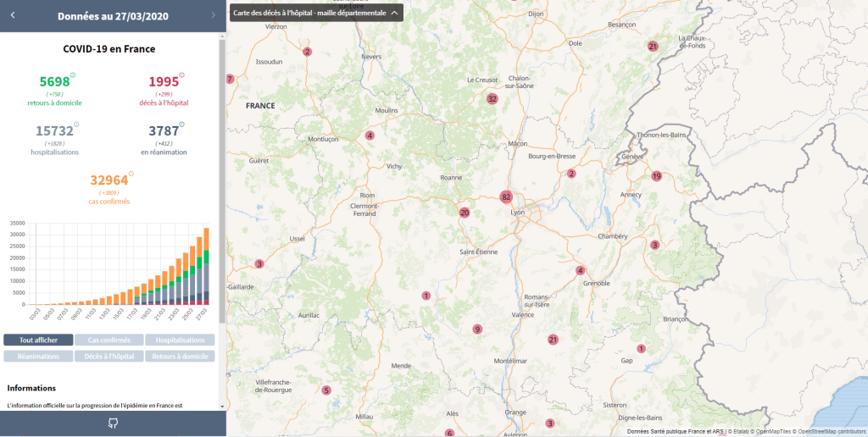This screenshot has width=868, height=437.
Task: Select the Tout afficher chart filter
Action: click(x=37, y=340)
